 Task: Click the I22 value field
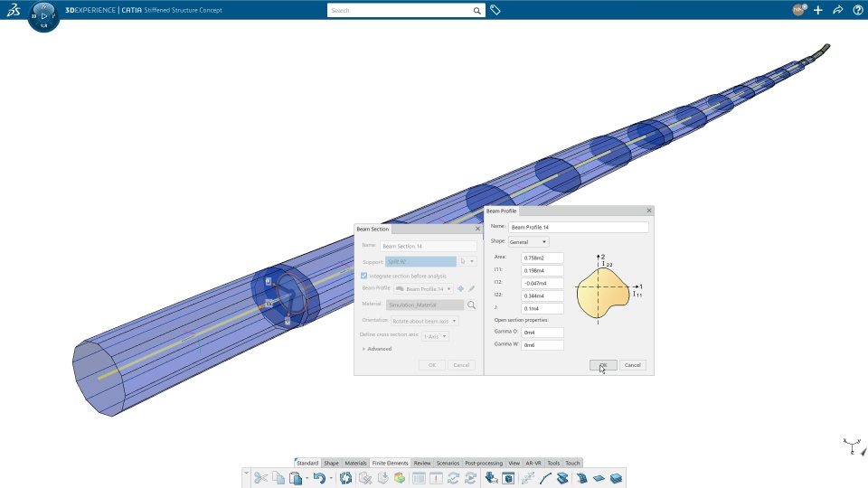pos(542,296)
